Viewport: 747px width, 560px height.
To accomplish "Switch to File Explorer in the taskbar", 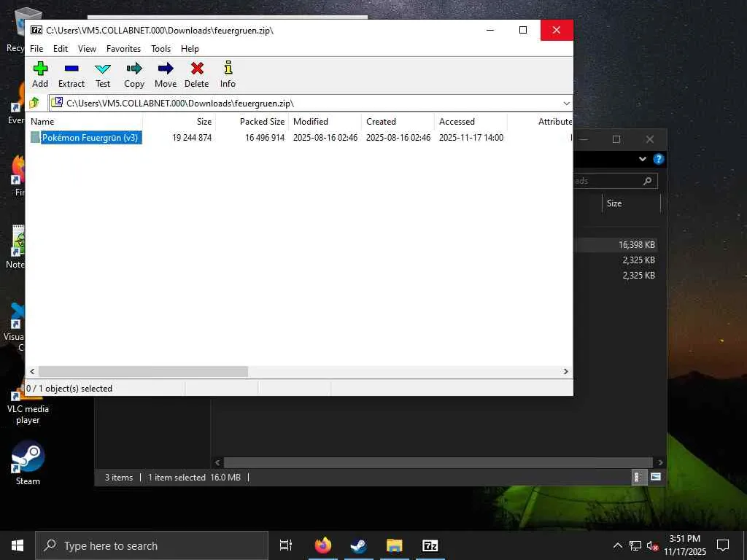I will tap(395, 545).
